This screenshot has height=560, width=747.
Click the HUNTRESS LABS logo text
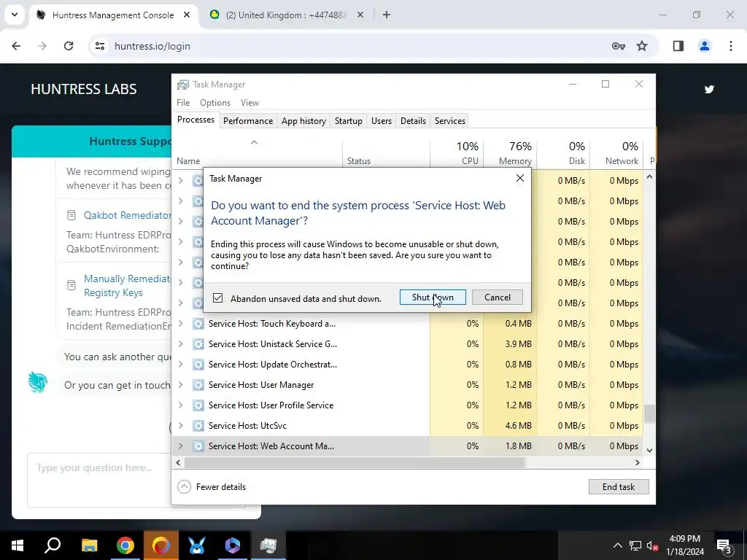pyautogui.click(x=84, y=89)
